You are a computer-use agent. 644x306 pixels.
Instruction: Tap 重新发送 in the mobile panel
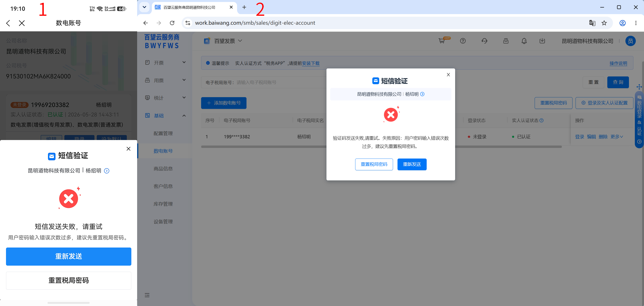coord(68,256)
